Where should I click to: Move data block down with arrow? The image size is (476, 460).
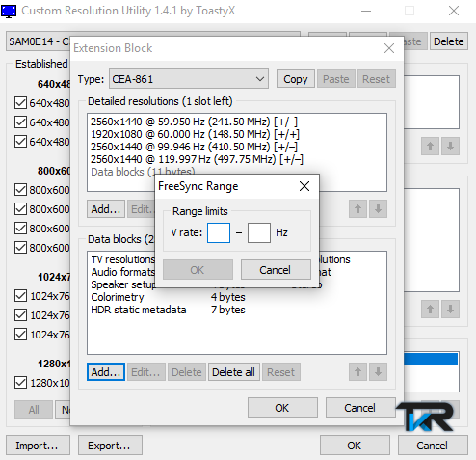378,372
